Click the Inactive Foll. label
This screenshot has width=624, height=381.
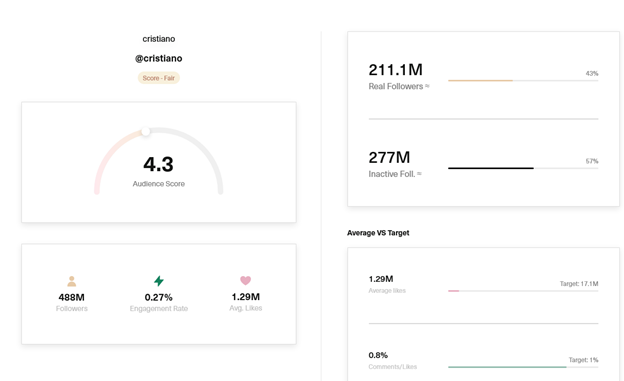point(395,174)
